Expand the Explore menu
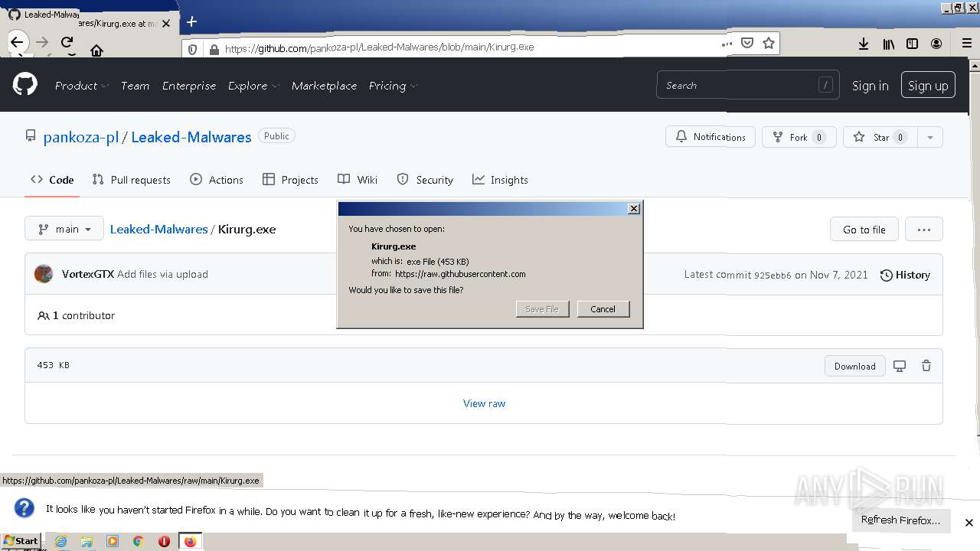Screen dimensions: 980x551 (253, 86)
